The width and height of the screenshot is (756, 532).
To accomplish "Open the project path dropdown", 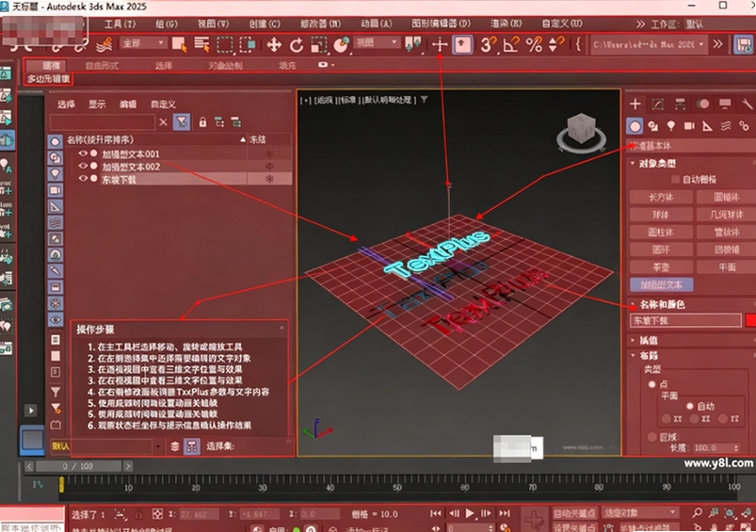I will (650, 44).
